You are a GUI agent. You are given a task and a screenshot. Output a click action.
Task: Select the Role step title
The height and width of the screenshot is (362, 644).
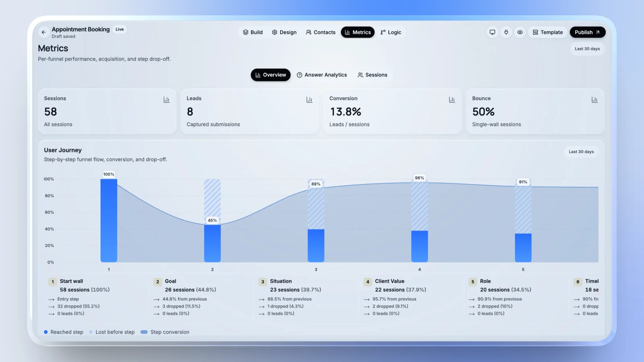[485, 281]
